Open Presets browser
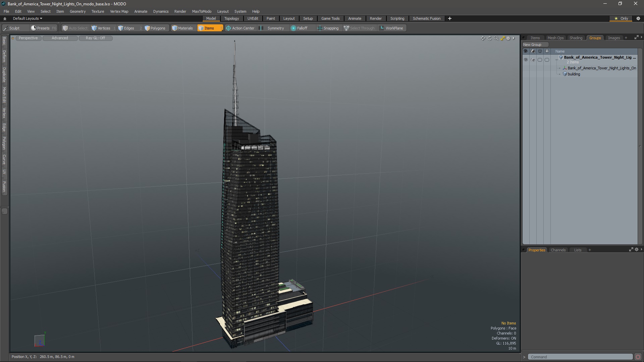Screen dimensions: 644x362 coord(43,28)
